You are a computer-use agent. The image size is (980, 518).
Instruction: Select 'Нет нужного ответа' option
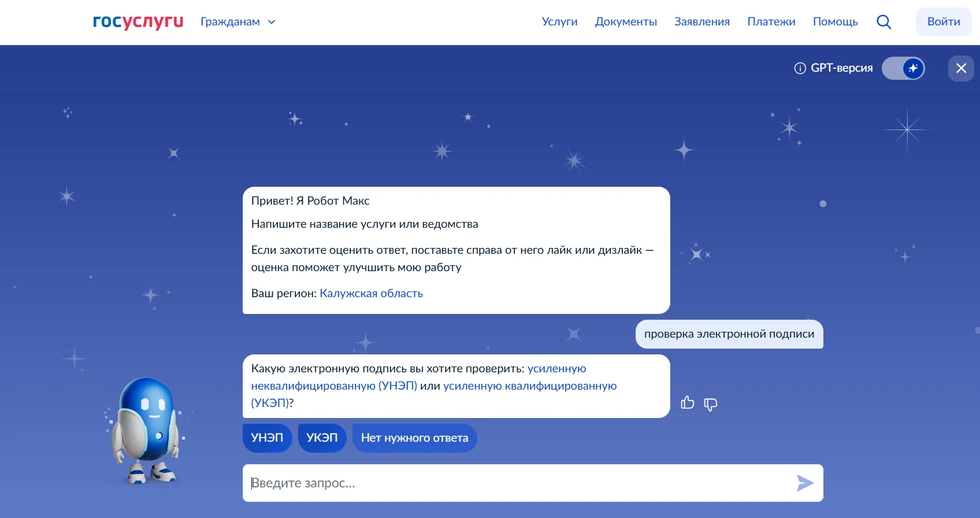[x=414, y=438]
